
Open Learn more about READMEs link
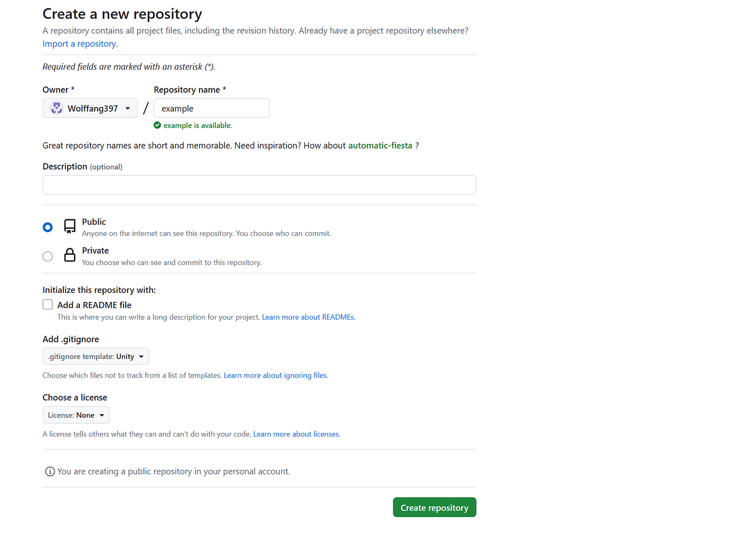point(309,318)
